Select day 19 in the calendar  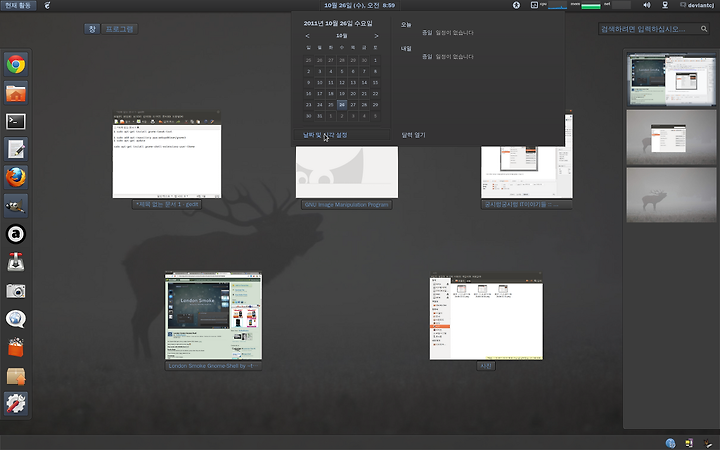point(342,94)
